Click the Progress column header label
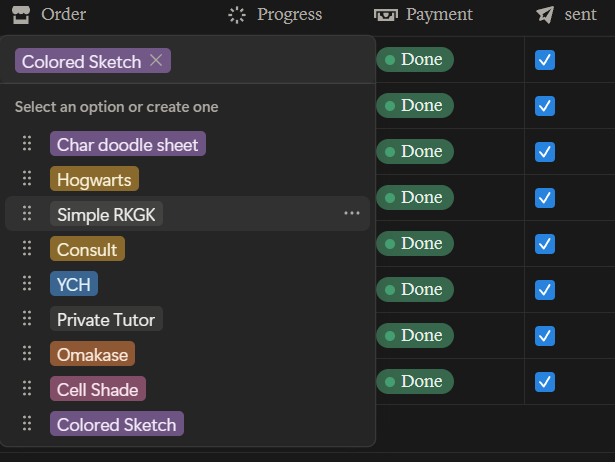The width and height of the screenshot is (615, 462). (289, 15)
